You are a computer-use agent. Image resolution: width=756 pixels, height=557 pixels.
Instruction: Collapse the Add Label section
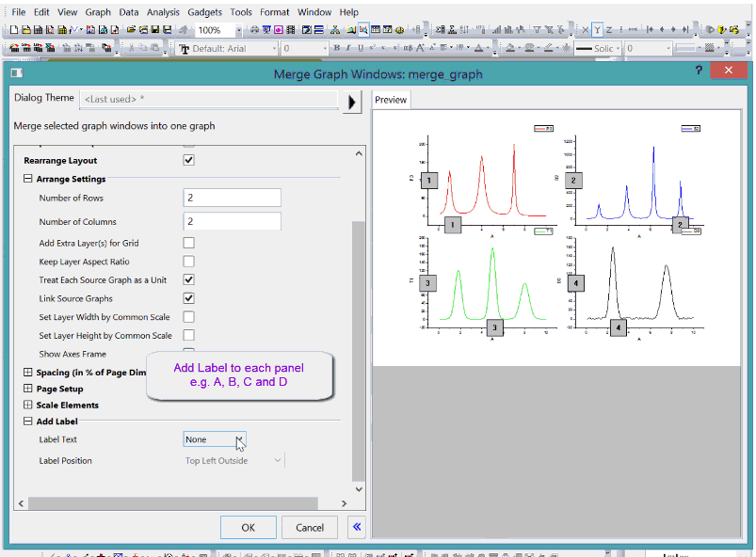coord(28,422)
